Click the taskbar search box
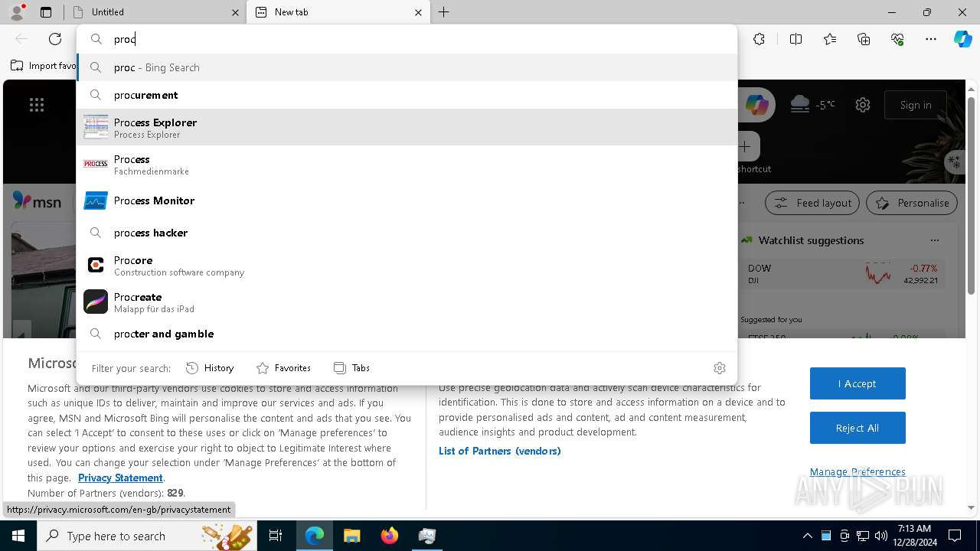 pyautogui.click(x=147, y=536)
